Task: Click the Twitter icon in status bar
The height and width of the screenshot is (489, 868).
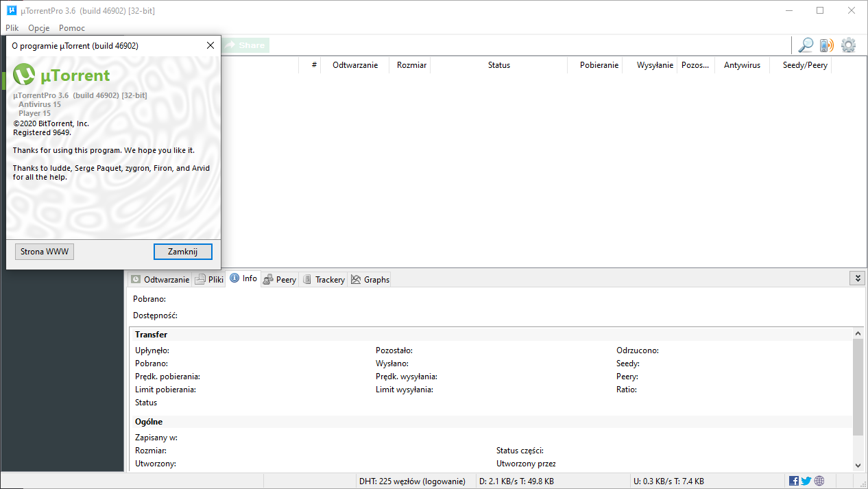Action: pyautogui.click(x=806, y=481)
